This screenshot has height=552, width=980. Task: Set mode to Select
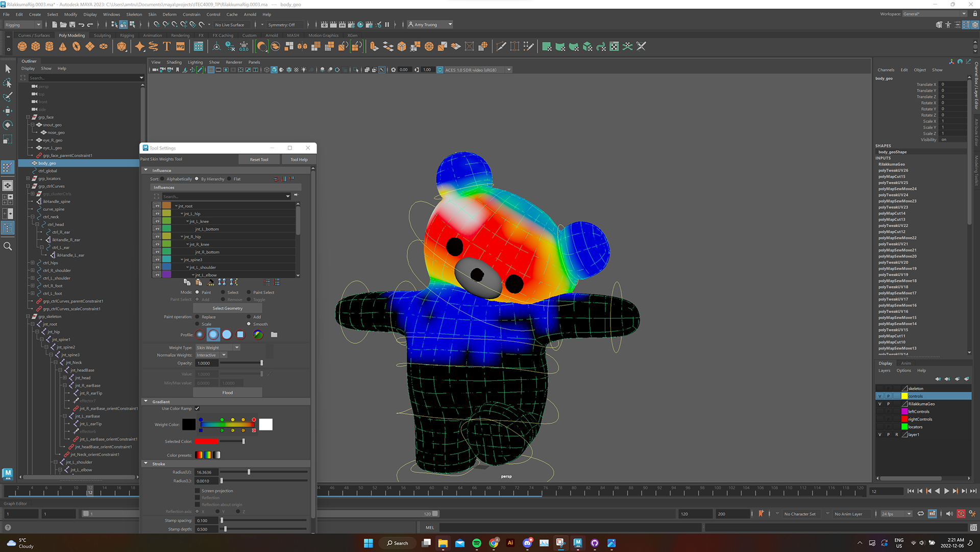point(223,293)
